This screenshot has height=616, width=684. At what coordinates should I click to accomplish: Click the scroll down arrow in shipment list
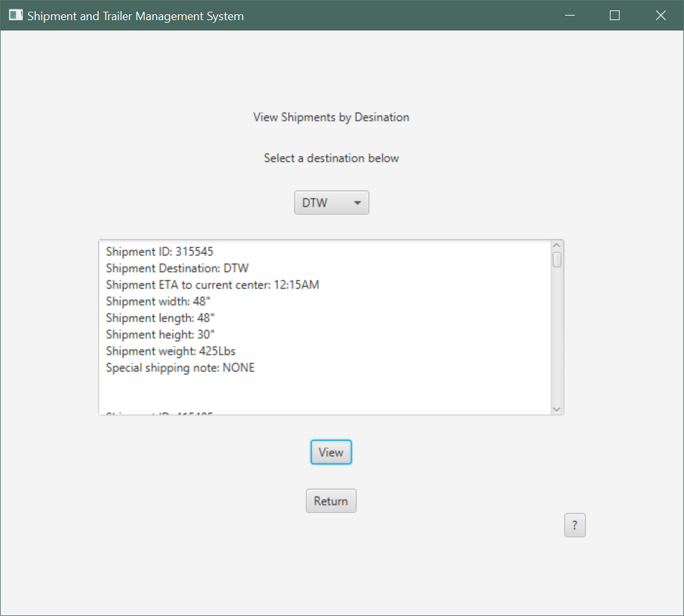pos(557,409)
